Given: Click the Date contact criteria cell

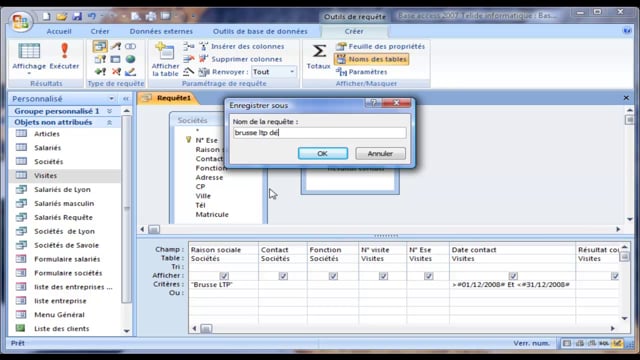Looking at the screenshot, I should coord(512,284).
